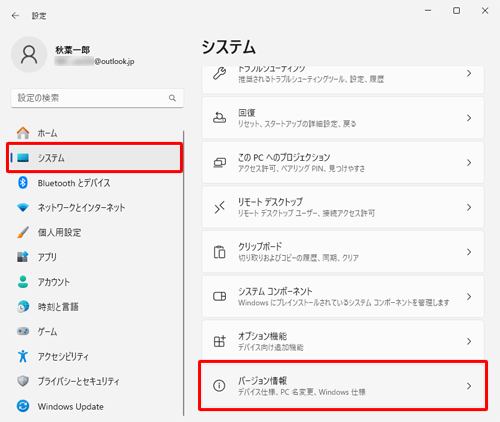500x422 pixels.
Task: Click the 時刻と言語 globe clock icon
Action: coord(23,307)
